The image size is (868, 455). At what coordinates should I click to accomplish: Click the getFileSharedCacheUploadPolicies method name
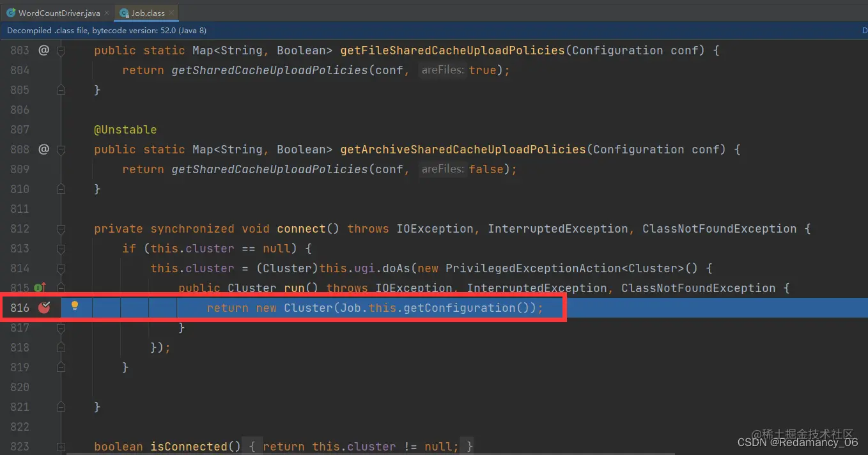point(453,50)
